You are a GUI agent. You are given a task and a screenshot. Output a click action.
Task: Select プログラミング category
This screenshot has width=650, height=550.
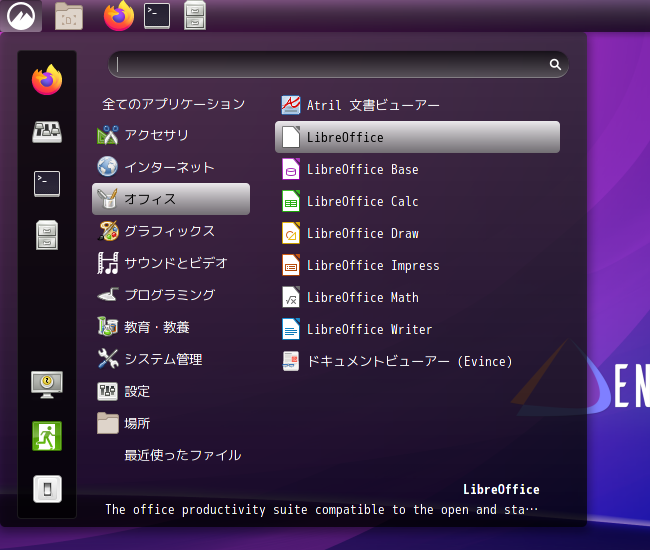171,295
